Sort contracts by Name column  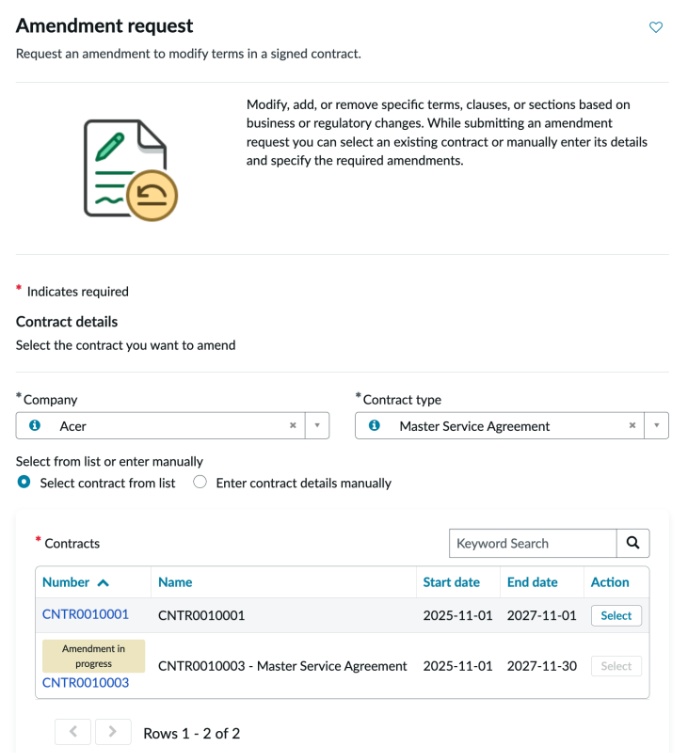pos(175,582)
